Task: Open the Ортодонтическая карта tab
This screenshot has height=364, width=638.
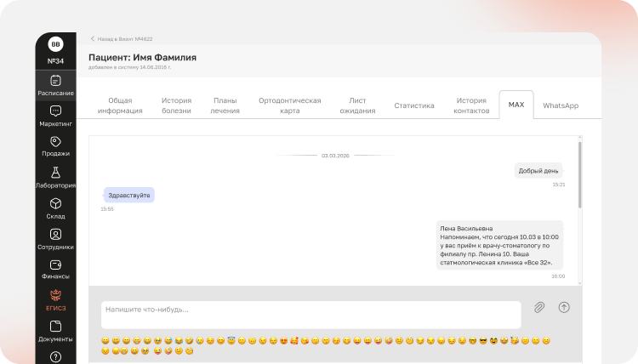Action: tap(290, 105)
